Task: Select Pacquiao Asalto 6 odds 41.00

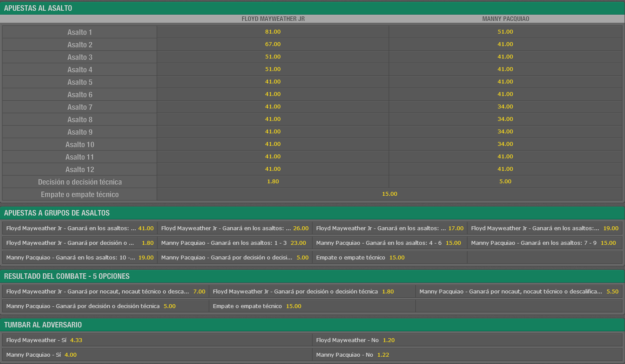Action: [505, 94]
